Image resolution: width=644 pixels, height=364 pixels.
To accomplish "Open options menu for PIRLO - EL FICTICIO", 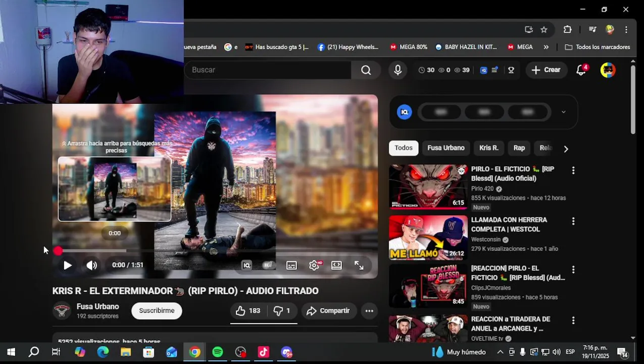I will click(x=573, y=171).
